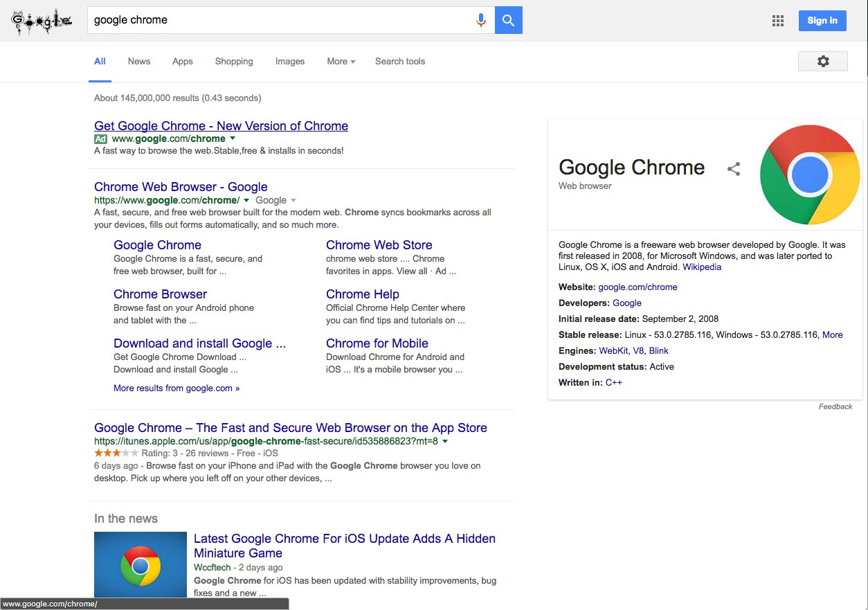This screenshot has width=868, height=610.
Task: Click the Google logo doodle
Action: click(42, 21)
